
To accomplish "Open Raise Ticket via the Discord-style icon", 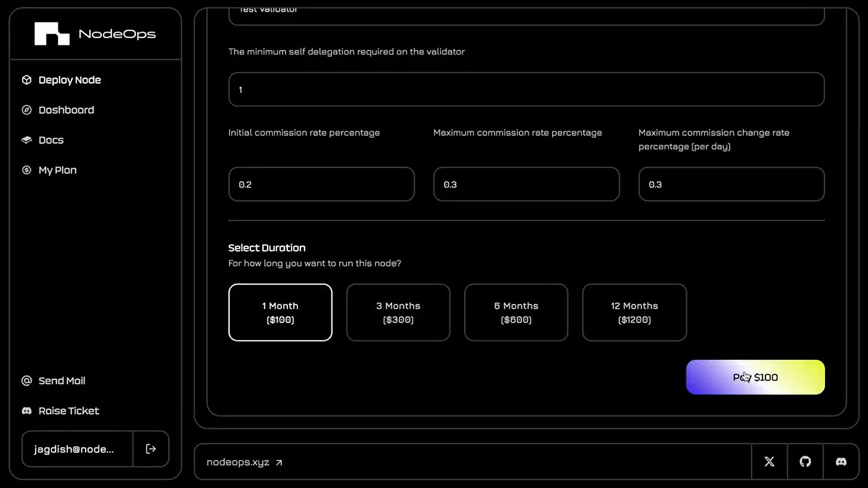I will pyautogui.click(x=26, y=411).
